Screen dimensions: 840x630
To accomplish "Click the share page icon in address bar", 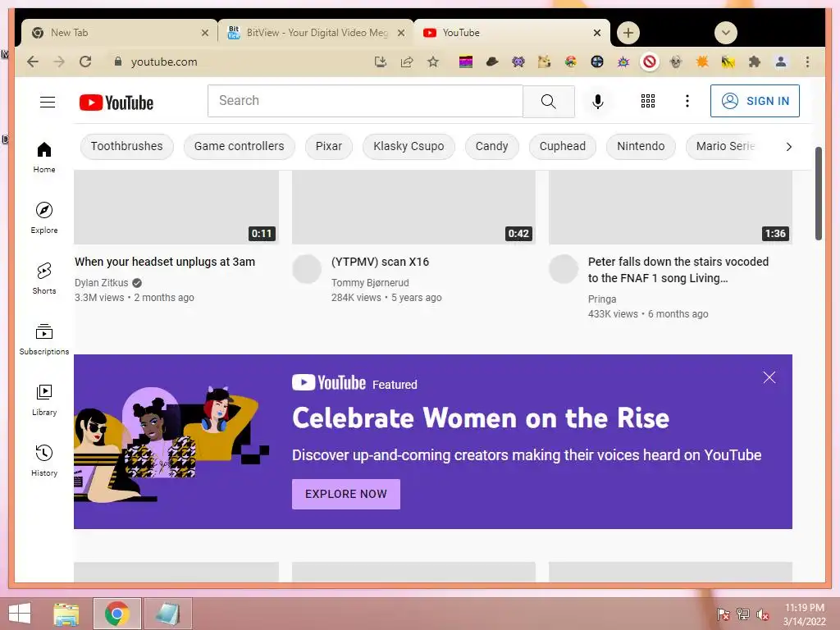I will (x=407, y=62).
